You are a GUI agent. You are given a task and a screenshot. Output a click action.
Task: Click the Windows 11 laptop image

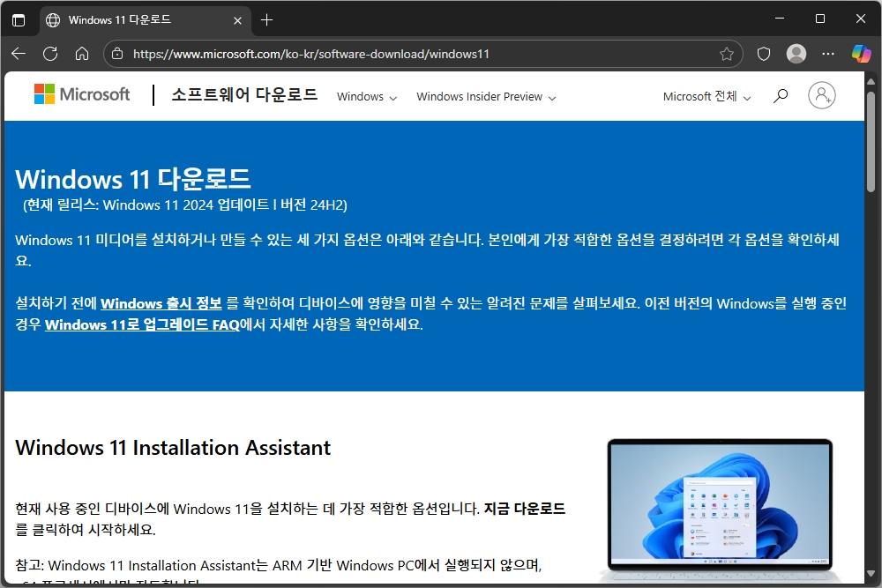click(x=720, y=510)
